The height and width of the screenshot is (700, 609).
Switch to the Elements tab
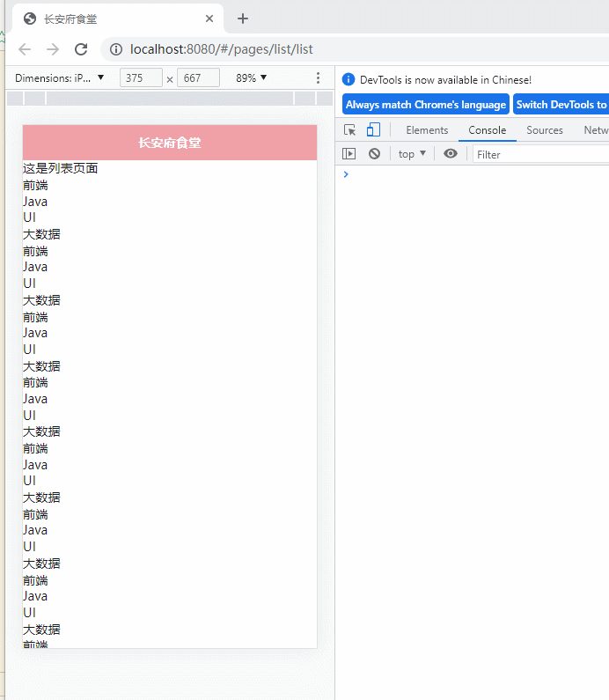tap(427, 130)
